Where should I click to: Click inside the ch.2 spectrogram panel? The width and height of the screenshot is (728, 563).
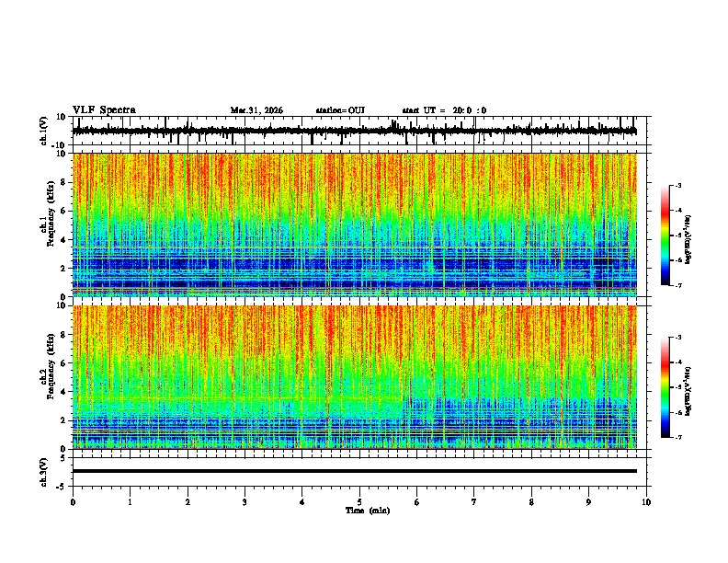355,377
